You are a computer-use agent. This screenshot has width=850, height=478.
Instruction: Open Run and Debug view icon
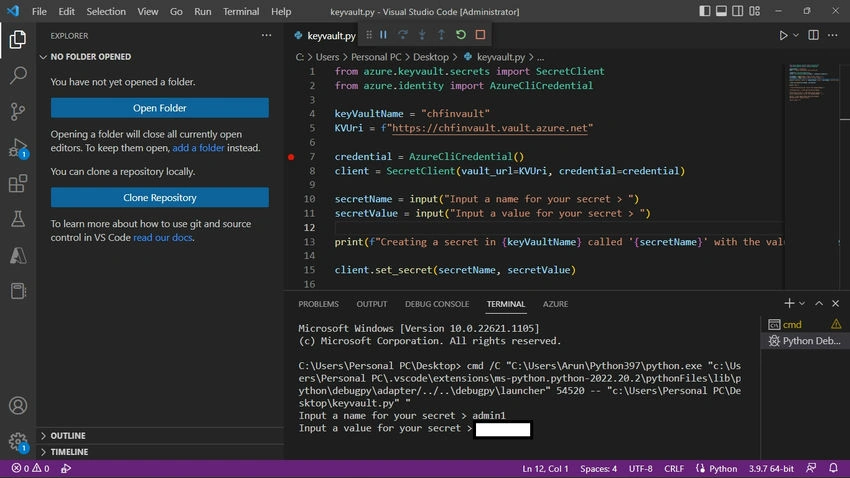tap(17, 147)
